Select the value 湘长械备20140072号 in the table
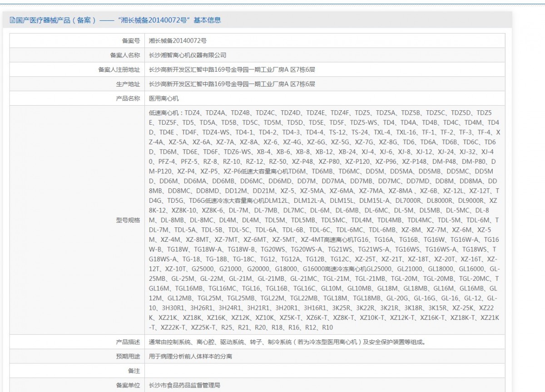Image resolution: width=545 pixels, height=392 pixels. 178,41
